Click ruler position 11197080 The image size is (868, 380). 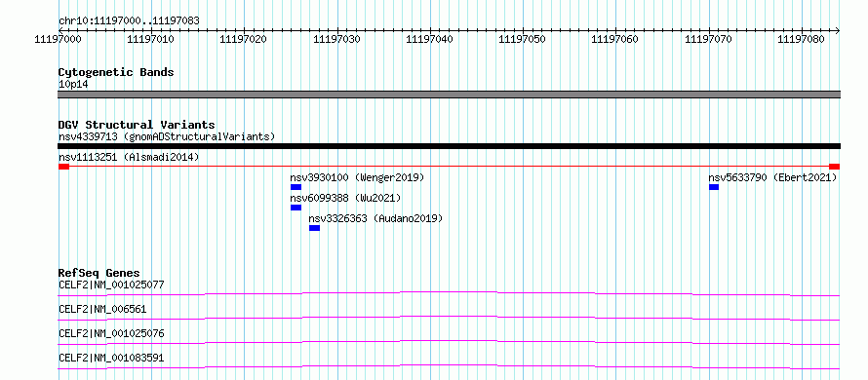[x=802, y=39]
